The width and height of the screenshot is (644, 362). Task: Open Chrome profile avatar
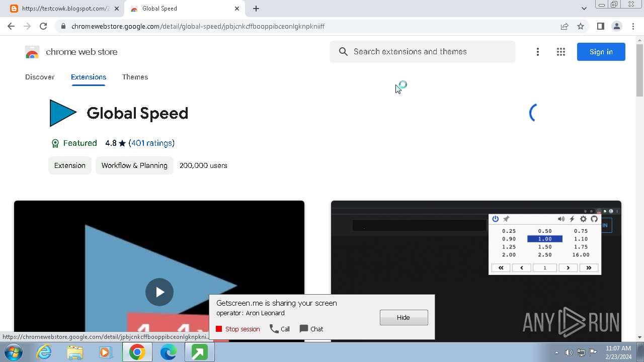coord(616,26)
